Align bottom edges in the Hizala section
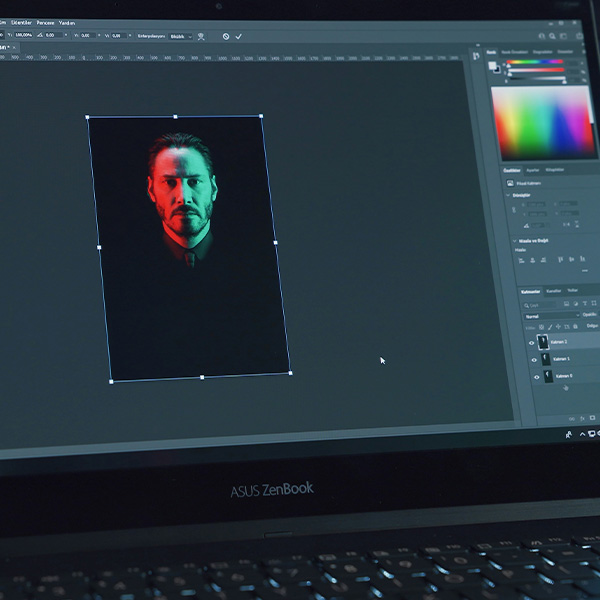Image resolution: width=600 pixels, height=600 pixels. [582, 259]
